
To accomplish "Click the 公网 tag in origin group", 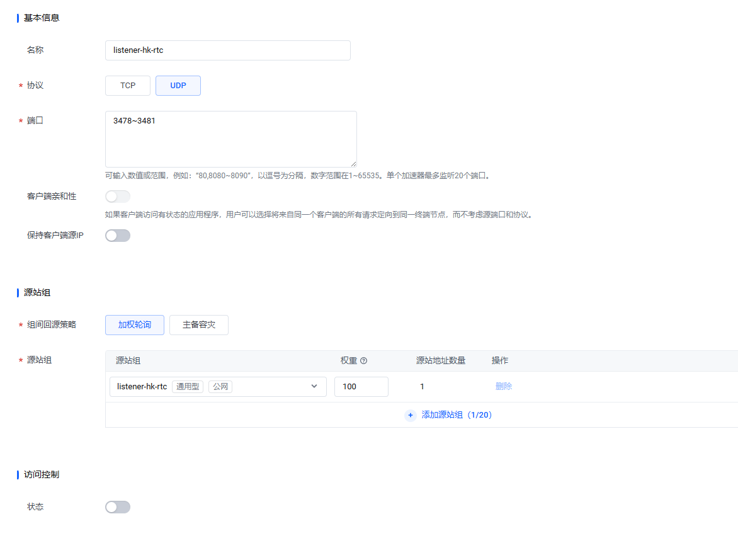I will click(220, 387).
